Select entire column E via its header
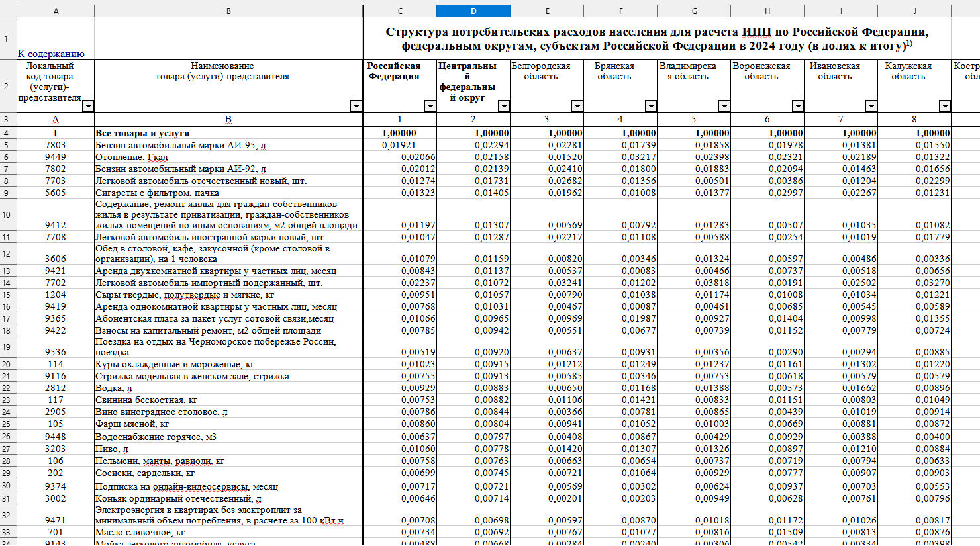Viewport: 980px width, 546px height. point(547,11)
